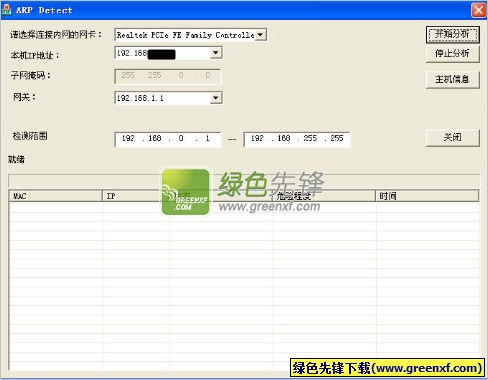Click the subnet mask field
The width and height of the screenshot is (488, 380).
pos(168,76)
